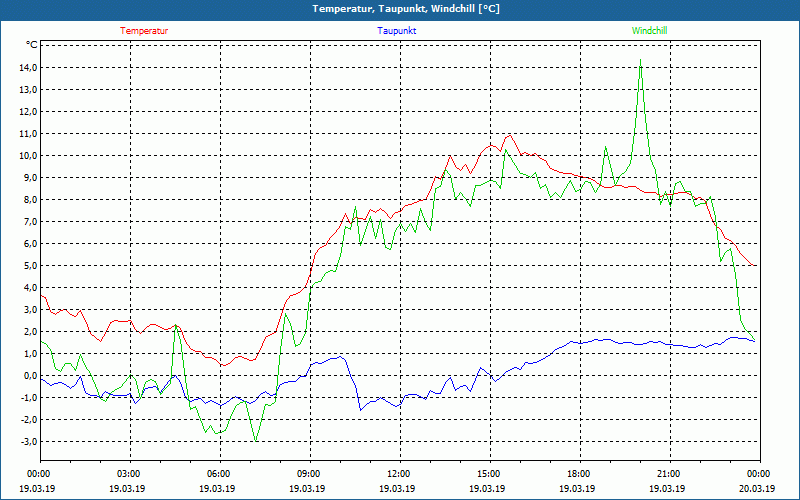
Task: Click the green Windchill peak near 20:00
Action: pos(640,60)
